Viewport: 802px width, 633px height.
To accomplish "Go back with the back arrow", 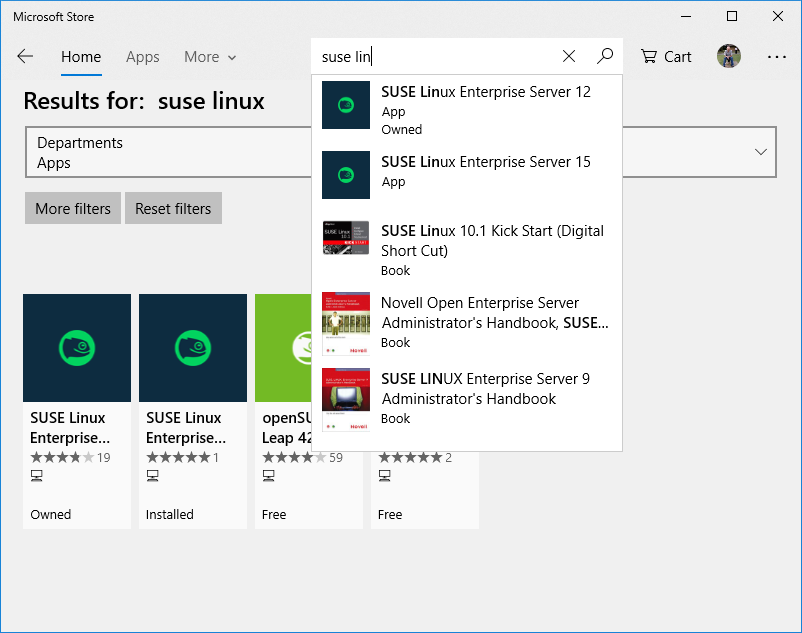I will (x=25, y=56).
